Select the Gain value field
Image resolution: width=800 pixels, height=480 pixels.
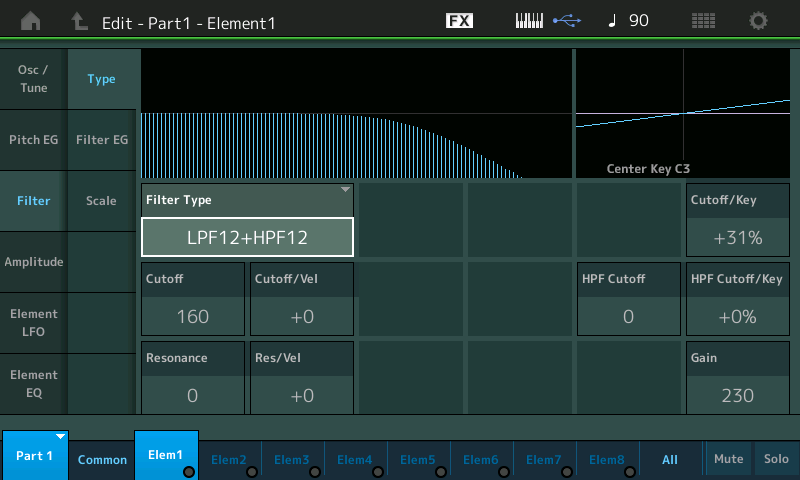click(737, 395)
